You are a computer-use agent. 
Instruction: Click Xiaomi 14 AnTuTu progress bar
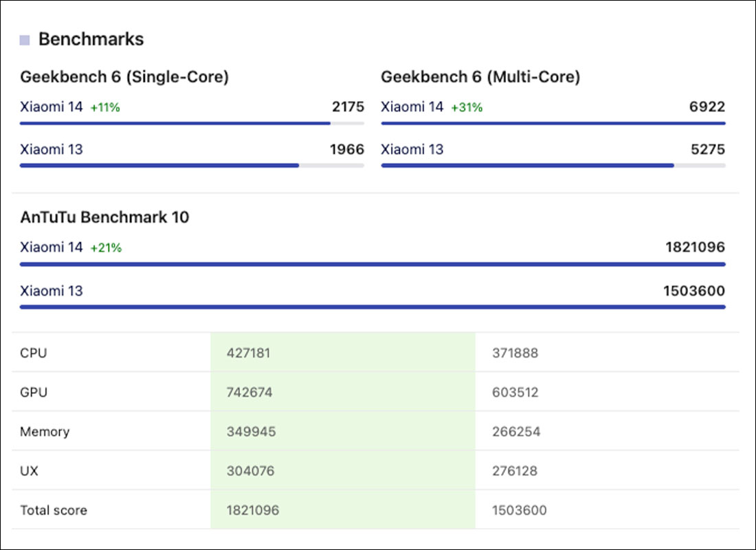tap(373, 265)
